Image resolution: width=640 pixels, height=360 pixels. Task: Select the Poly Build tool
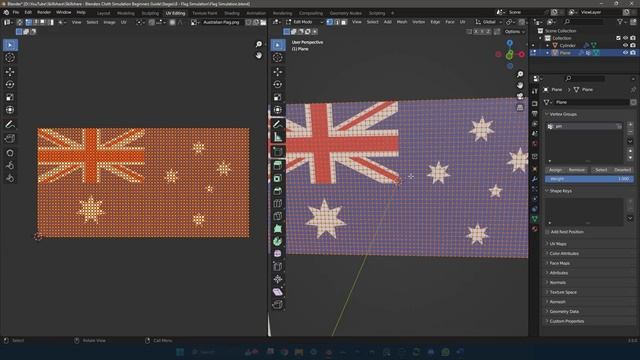click(x=278, y=229)
